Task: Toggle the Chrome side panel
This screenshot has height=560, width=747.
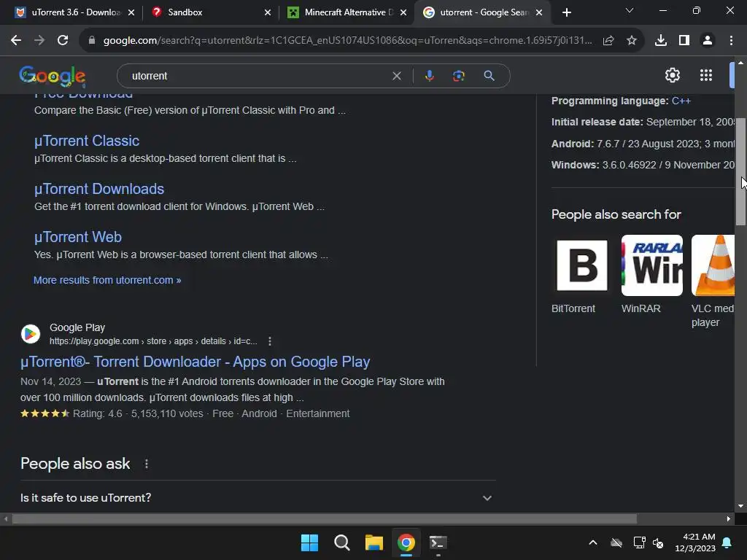Action: tap(684, 41)
